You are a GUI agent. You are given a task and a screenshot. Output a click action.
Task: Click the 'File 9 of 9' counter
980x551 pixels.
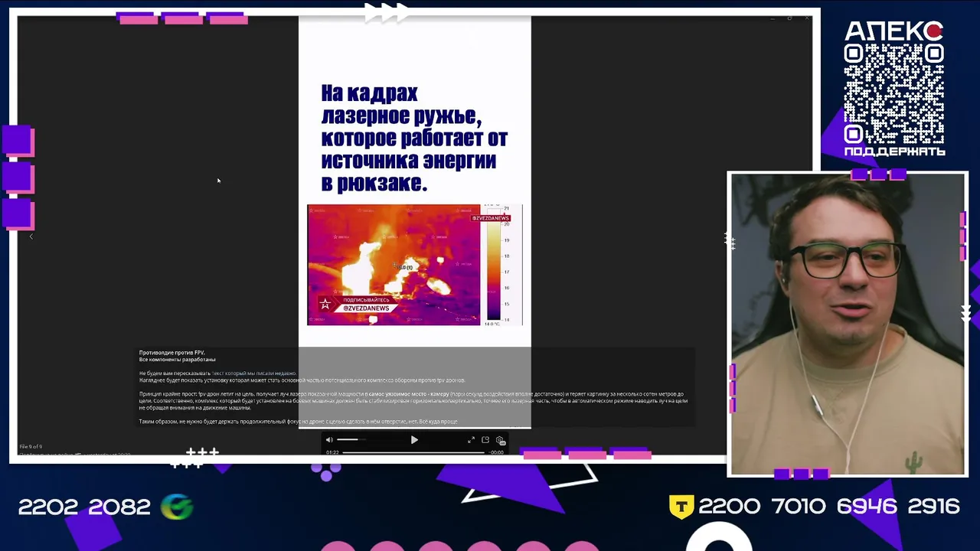[31, 446]
